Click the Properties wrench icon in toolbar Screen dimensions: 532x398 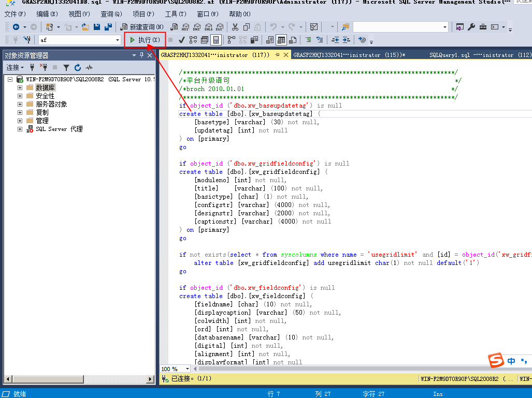[471, 27]
